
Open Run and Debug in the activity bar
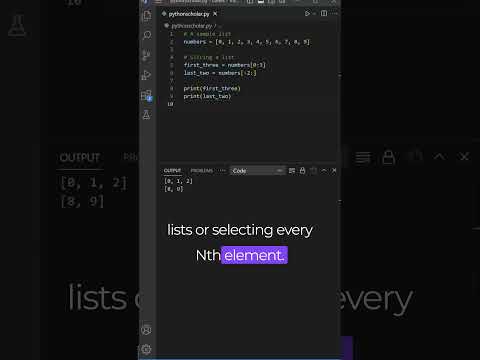[x=147, y=75]
